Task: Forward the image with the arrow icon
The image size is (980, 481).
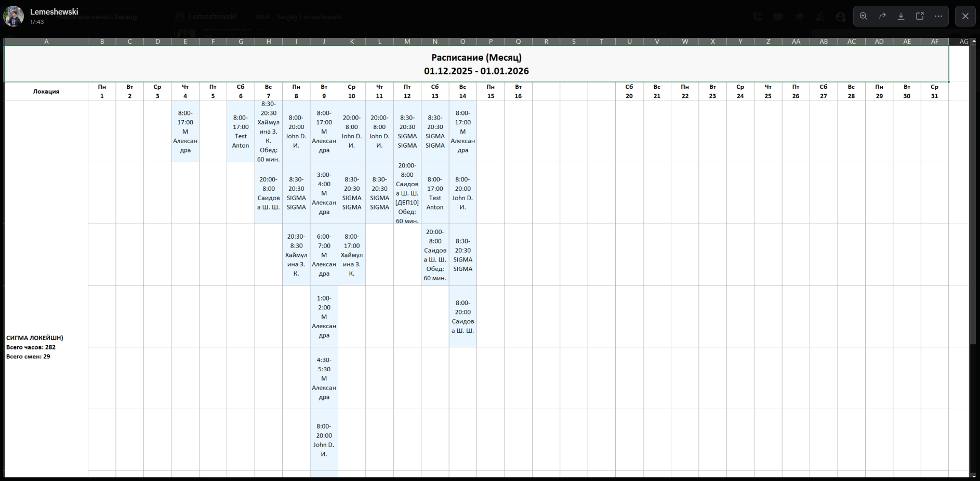Action: click(x=882, y=16)
